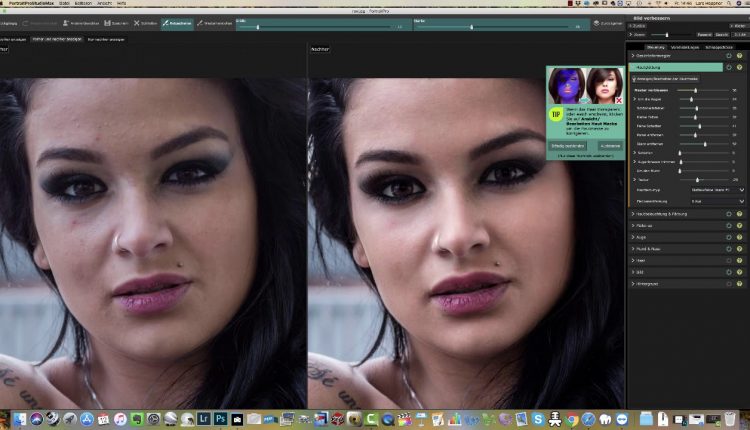Select the Retuschieren brush tool

click(177, 23)
